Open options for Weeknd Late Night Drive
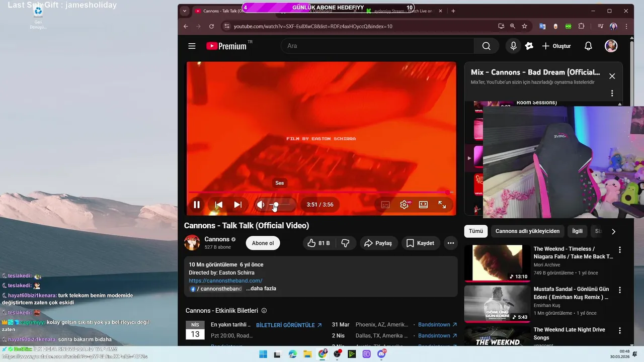The image size is (644, 362). pos(620,331)
